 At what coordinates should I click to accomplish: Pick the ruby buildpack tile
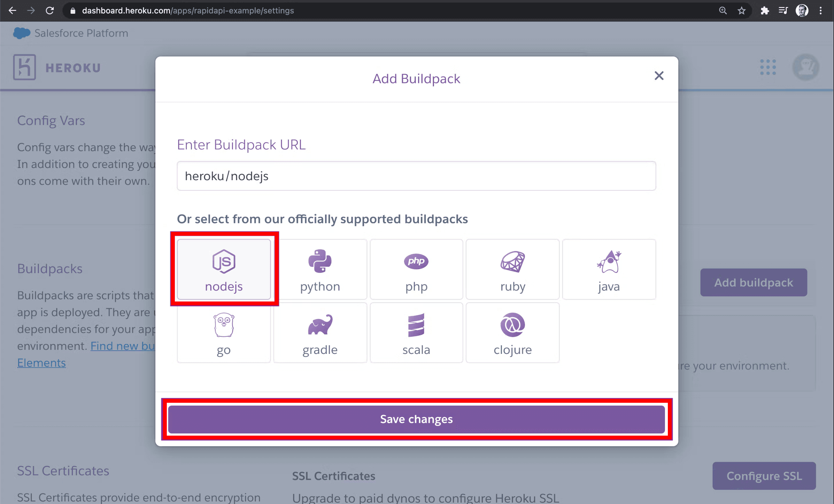click(x=513, y=269)
